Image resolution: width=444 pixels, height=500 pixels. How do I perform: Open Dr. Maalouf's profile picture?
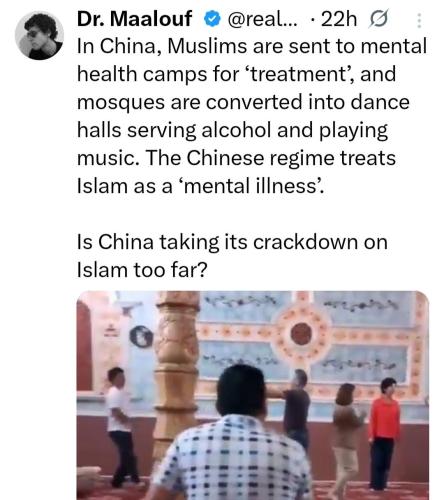(39, 35)
